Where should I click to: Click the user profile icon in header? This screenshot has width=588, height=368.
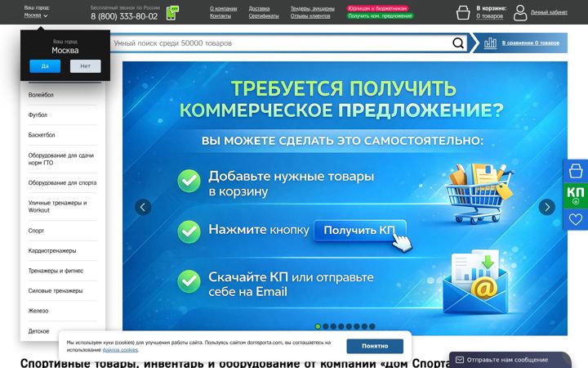click(x=520, y=12)
